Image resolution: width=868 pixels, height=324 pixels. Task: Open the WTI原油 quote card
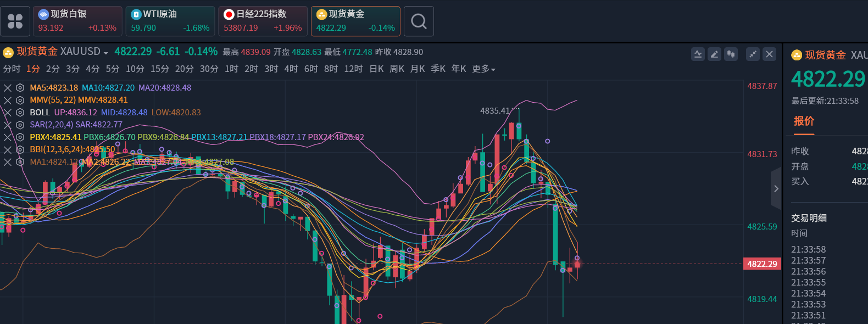click(x=170, y=21)
